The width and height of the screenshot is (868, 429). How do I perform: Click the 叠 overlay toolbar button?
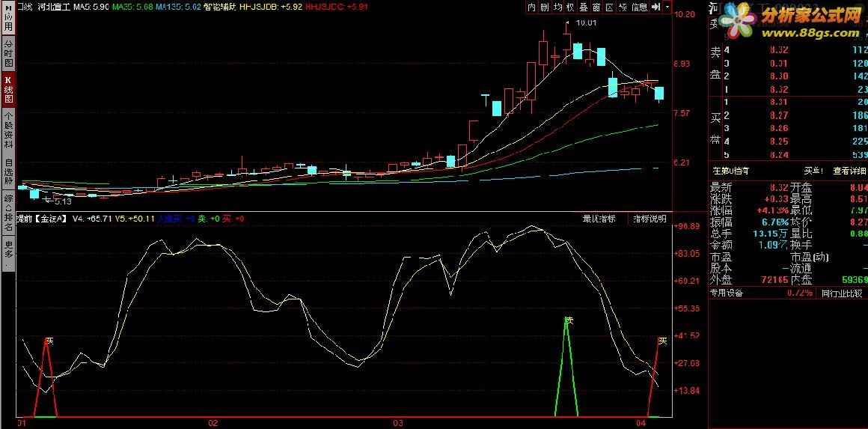pos(584,7)
